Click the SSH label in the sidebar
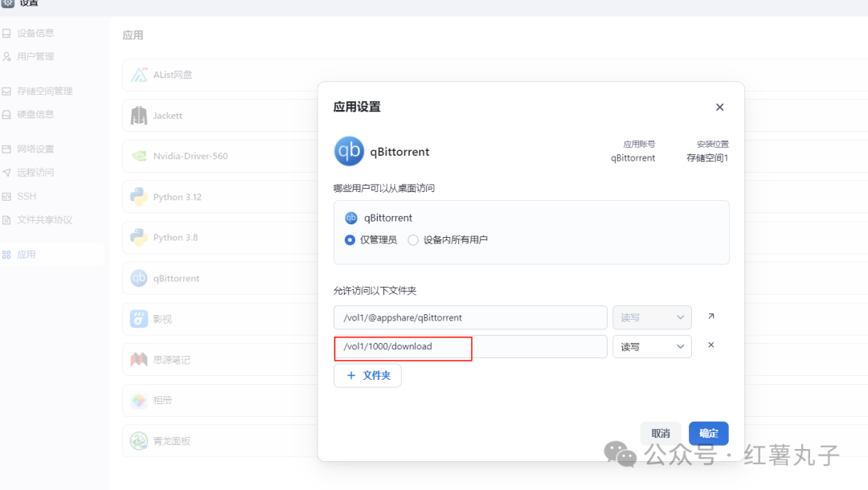 click(x=27, y=196)
